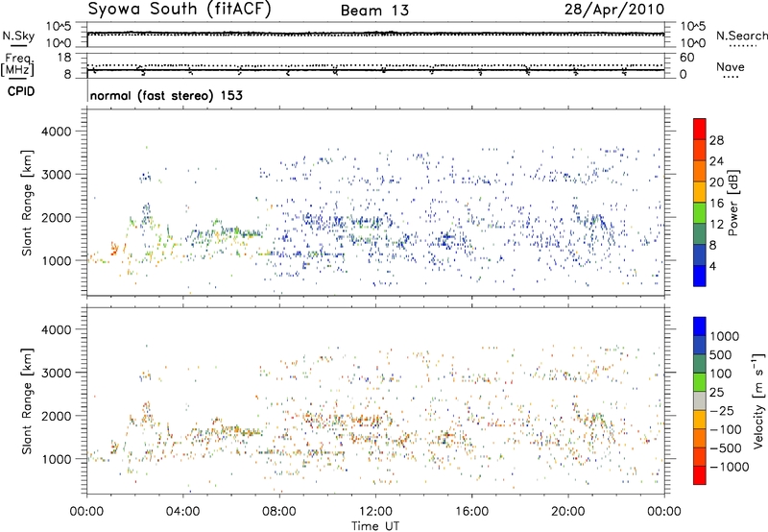768x532 pixels.
Task: Click the '3000' tick of the velocity panel
Action: pos(56,373)
